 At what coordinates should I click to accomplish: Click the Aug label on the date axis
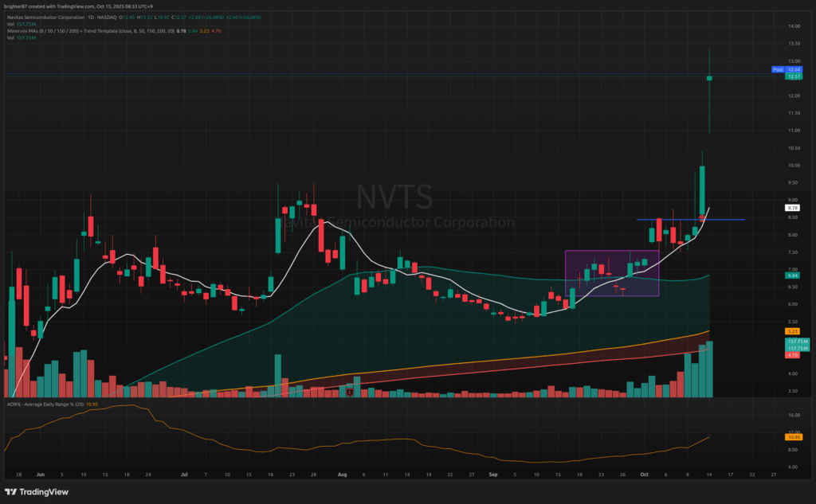point(343,473)
